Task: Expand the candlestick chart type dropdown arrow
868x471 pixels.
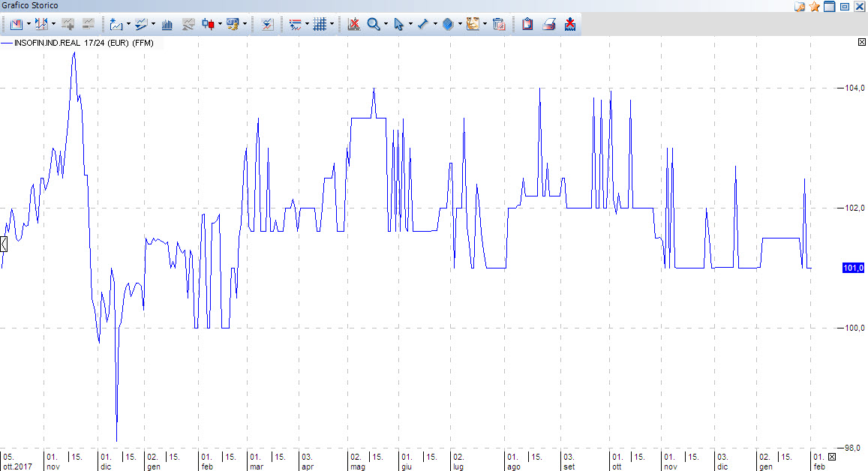Action: coord(220,24)
